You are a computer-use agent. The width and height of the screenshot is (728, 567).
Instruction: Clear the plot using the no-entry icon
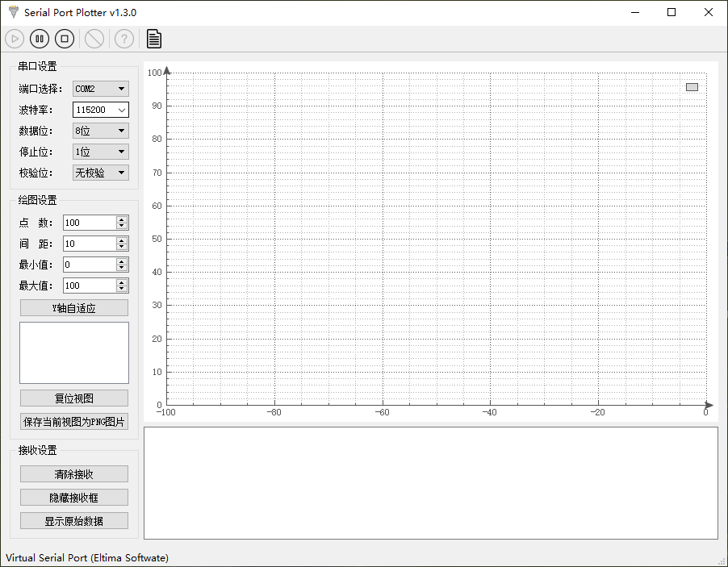pos(94,38)
